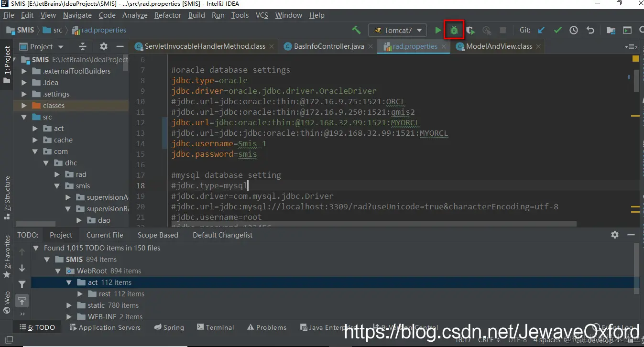The width and height of the screenshot is (644, 347).
Task: Run Tomcat7 with the green play icon
Action: (x=438, y=30)
